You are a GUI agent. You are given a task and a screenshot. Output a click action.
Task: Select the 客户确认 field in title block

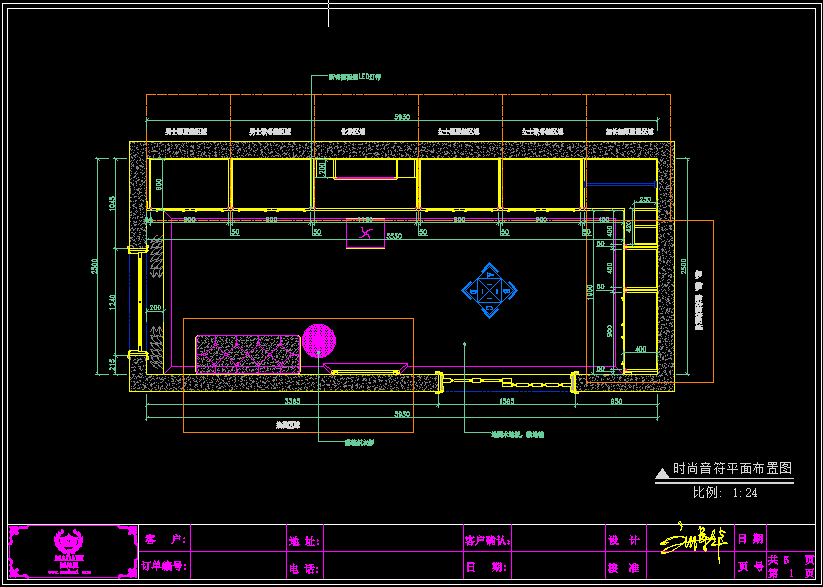pos(488,540)
